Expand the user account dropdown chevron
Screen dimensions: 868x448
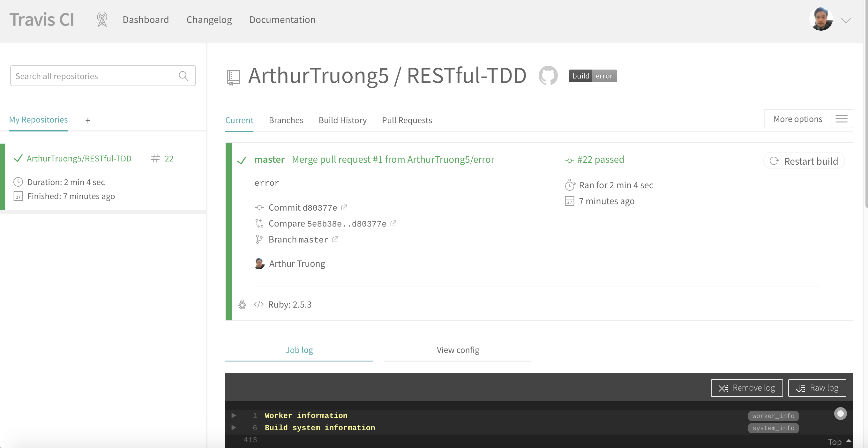pyautogui.click(x=846, y=20)
